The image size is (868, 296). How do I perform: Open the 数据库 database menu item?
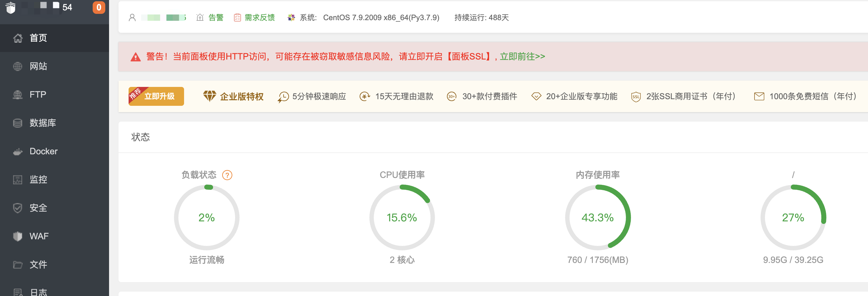[54, 123]
